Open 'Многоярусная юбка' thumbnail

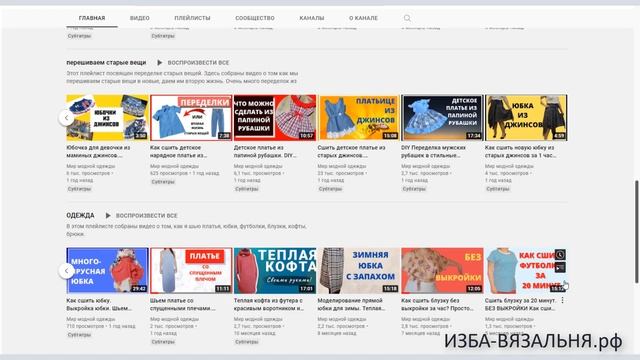pos(107,270)
